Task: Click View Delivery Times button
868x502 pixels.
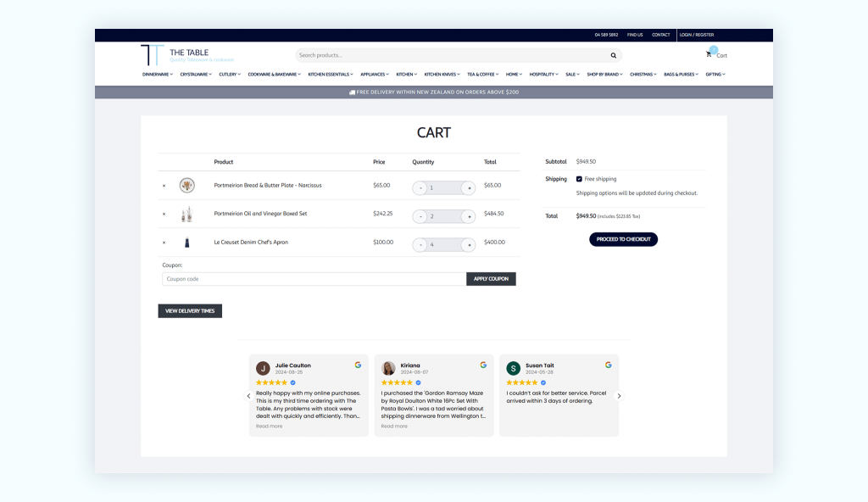Action: 190,311
